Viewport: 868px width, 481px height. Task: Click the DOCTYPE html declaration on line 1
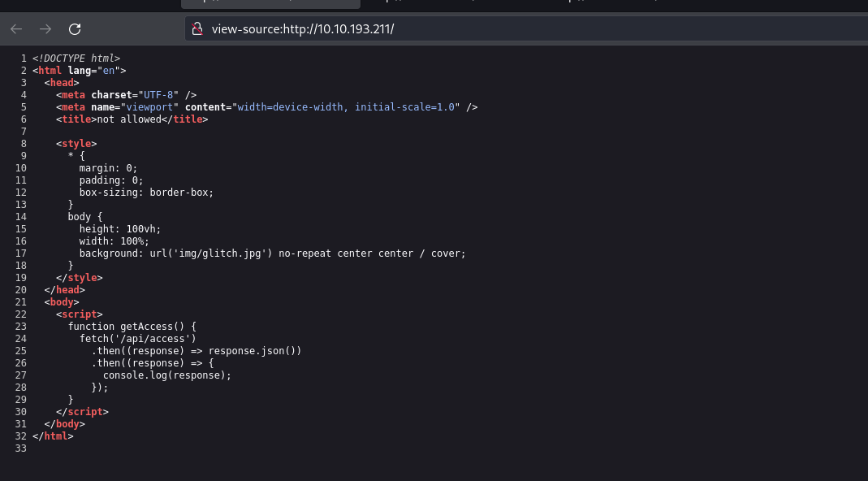pos(76,58)
